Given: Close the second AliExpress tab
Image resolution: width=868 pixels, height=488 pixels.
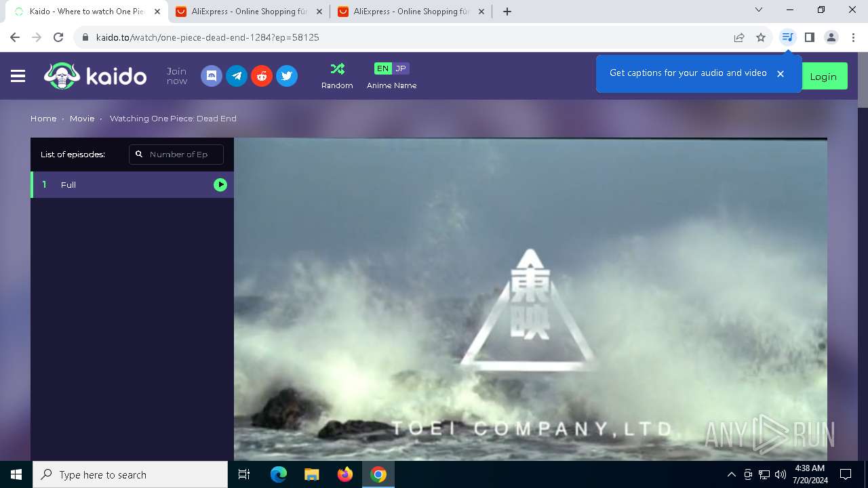Looking at the screenshot, I should (x=481, y=12).
